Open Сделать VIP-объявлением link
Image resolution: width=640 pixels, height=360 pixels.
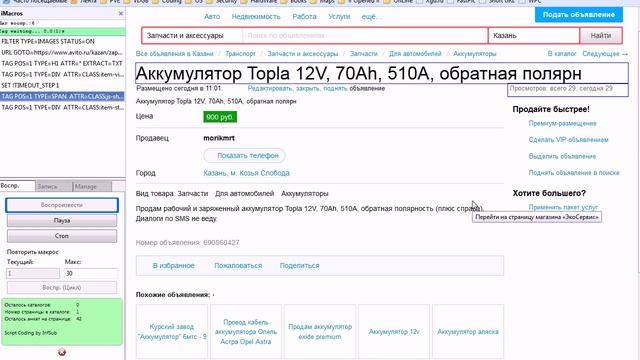click(x=568, y=140)
